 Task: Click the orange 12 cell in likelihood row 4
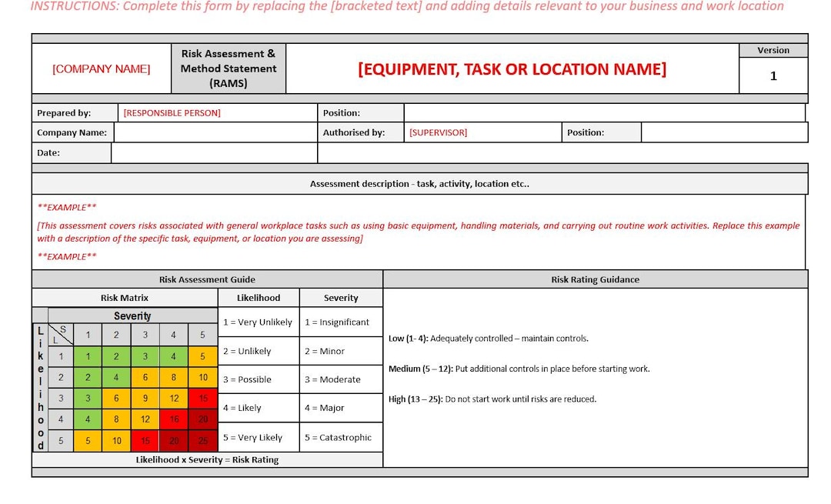tap(145, 419)
